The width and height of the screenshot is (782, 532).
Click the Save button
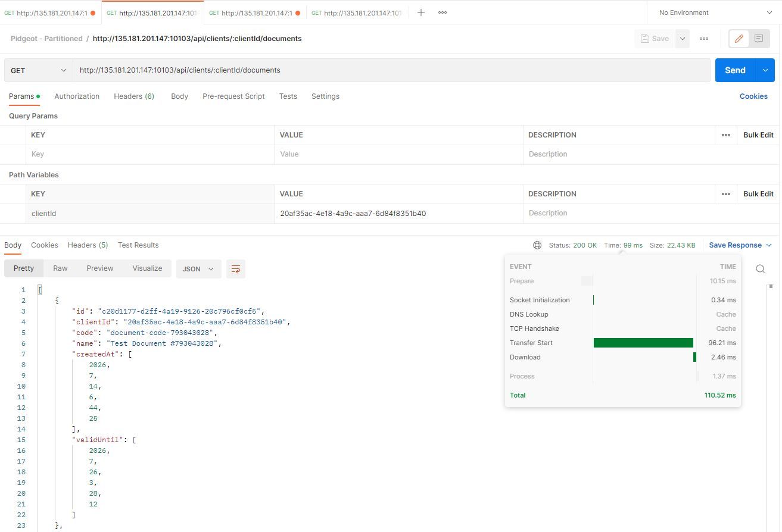pyautogui.click(x=655, y=39)
